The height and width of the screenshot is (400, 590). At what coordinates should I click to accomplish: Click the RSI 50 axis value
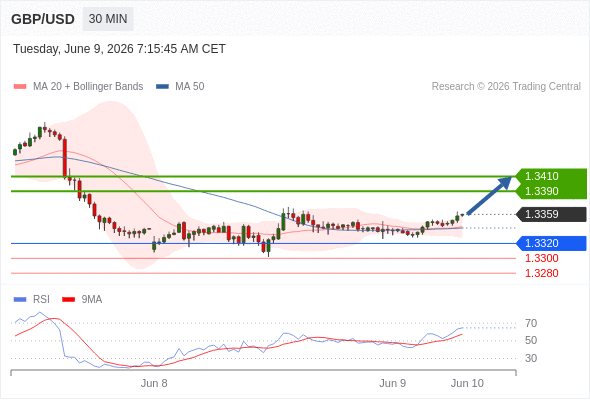(531, 341)
